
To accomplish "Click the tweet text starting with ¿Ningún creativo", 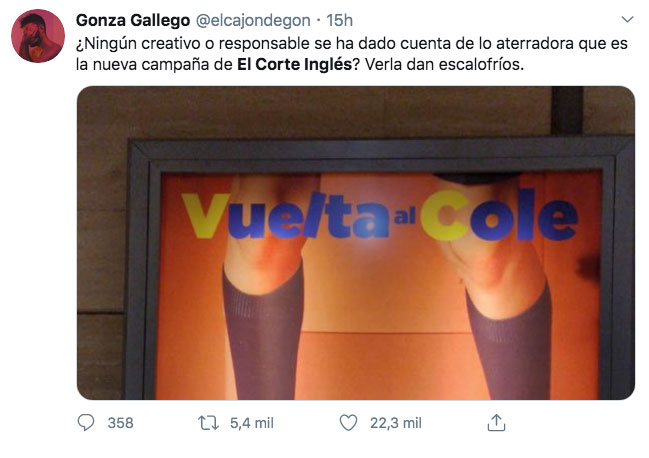I will pos(352,54).
